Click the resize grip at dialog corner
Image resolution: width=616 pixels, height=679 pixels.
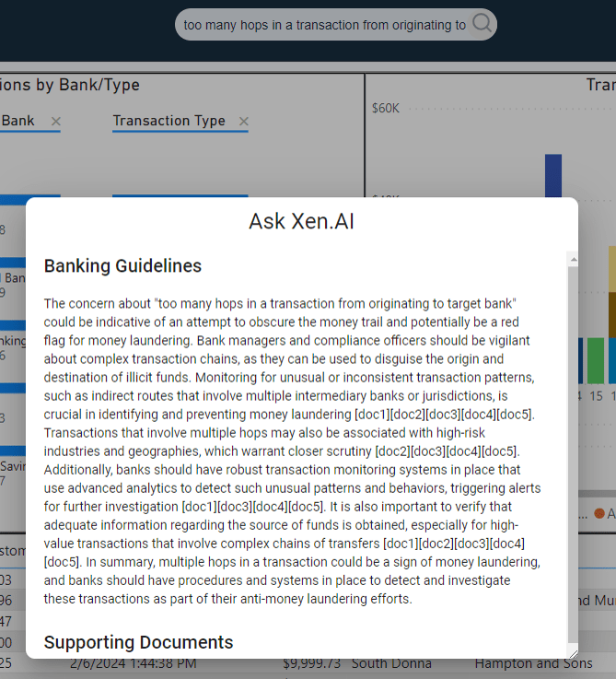click(573, 654)
